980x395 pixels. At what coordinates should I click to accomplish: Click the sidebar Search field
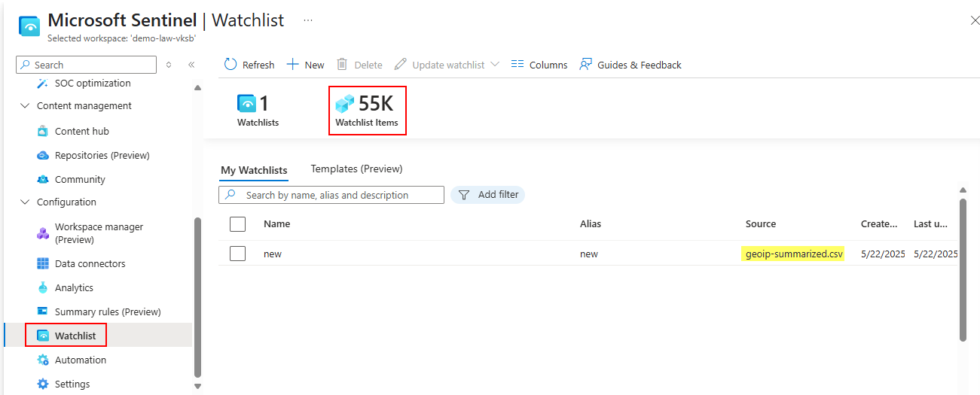tap(86, 65)
